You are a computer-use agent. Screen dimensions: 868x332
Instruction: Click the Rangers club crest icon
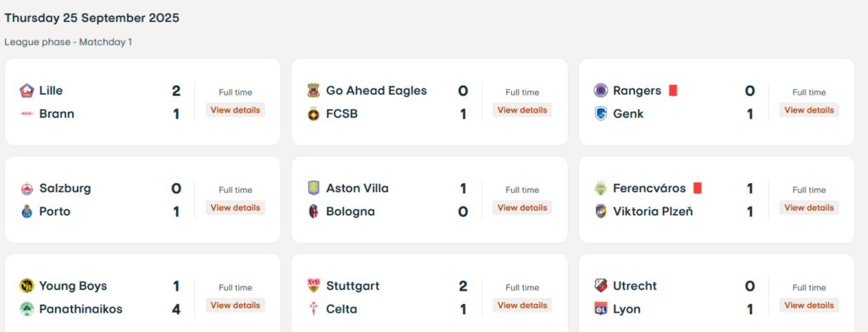[x=601, y=90]
